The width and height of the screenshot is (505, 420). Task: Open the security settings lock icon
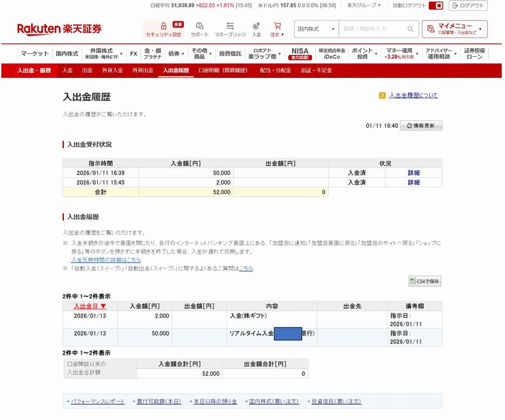click(164, 26)
